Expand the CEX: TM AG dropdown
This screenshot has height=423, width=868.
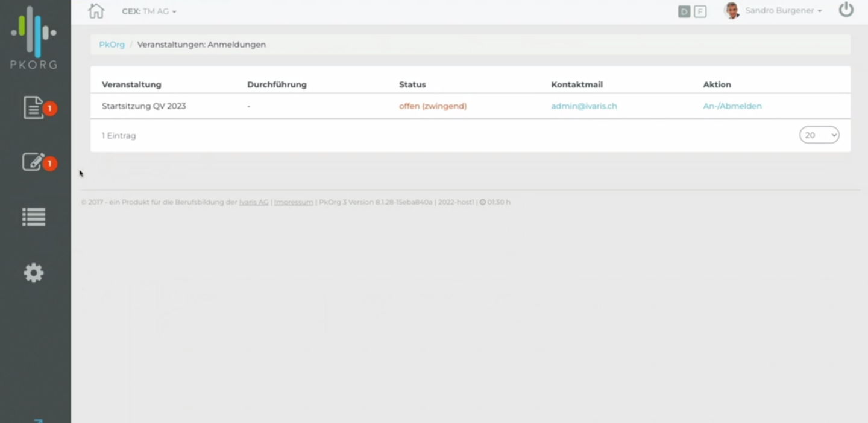pos(149,11)
